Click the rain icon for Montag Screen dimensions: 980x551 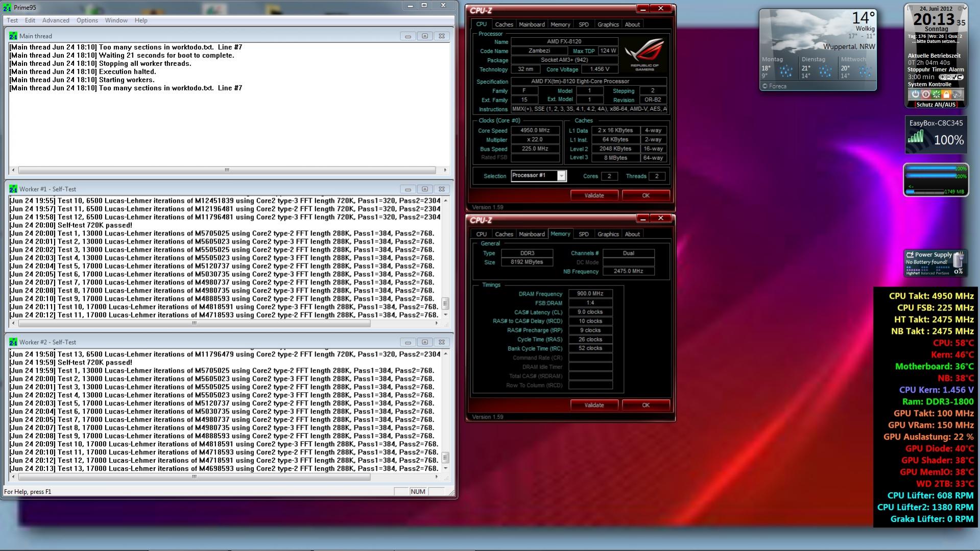click(785, 71)
